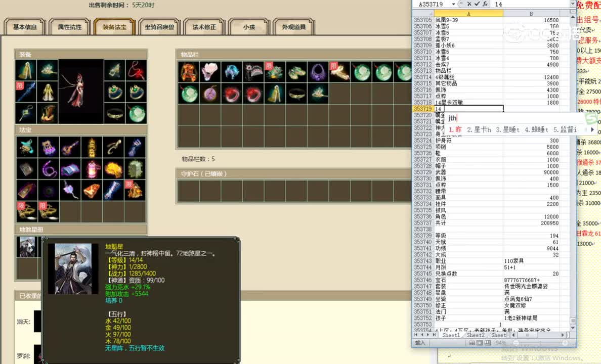Select the golden cloud treasure icon
This screenshot has height=364, width=601.
coord(113,169)
